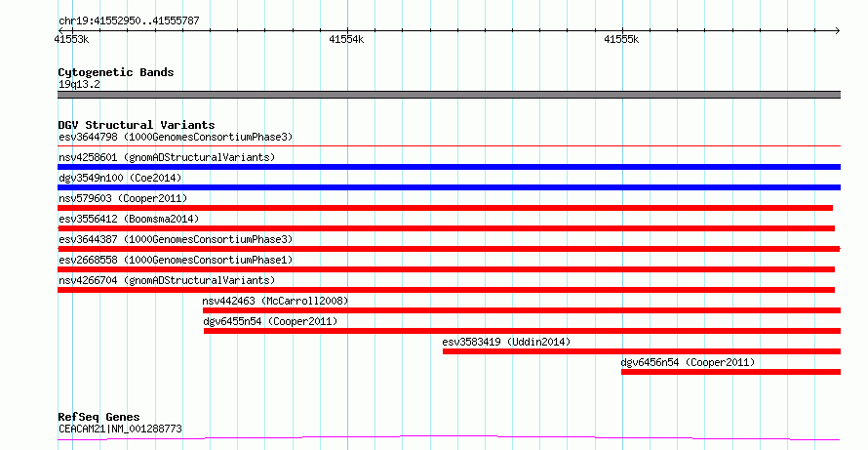
Task: Open CEACAM21|NM_001288773 gene label
Action: [120, 429]
